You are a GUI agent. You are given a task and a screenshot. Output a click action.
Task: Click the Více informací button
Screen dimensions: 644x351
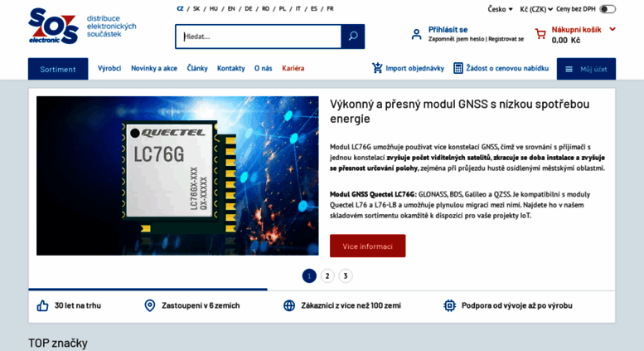(x=368, y=246)
